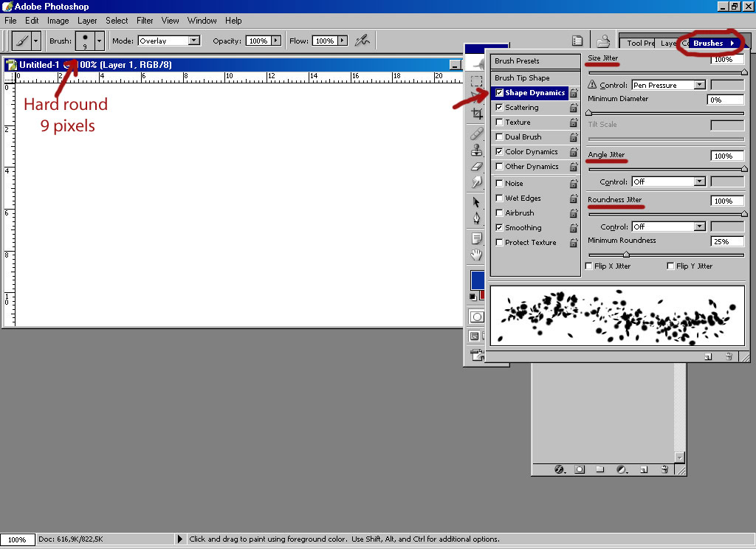
Task: Click the Brush Presets button
Action: click(527, 61)
